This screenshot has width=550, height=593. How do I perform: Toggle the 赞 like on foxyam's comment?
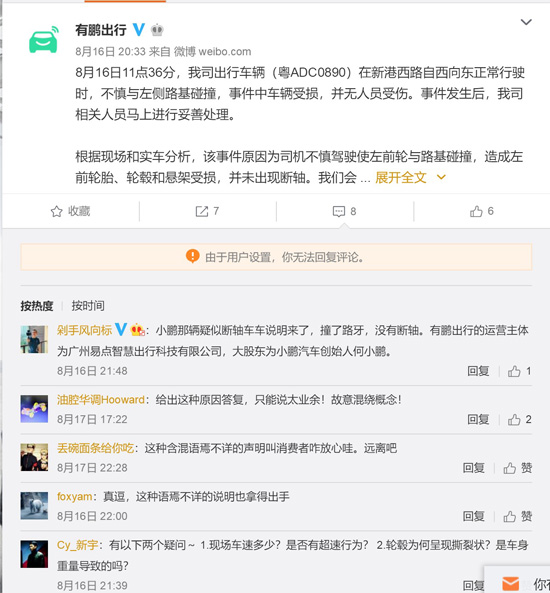tap(517, 516)
